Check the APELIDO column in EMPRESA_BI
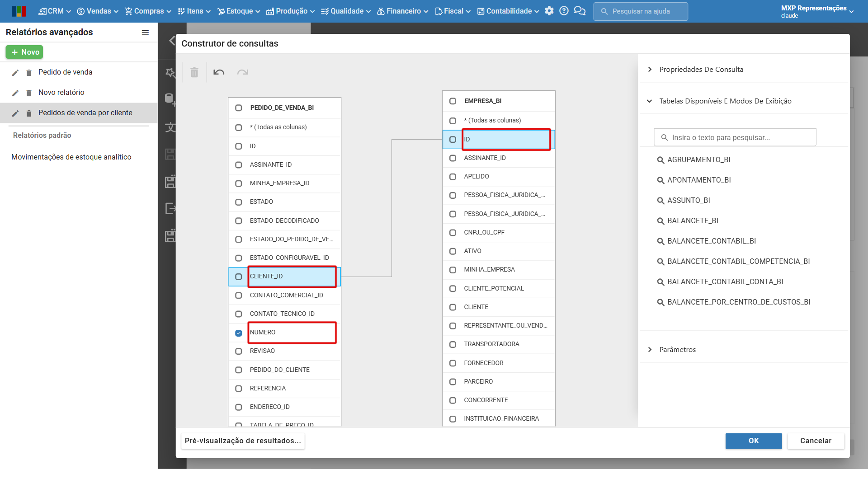868x488 pixels. coord(453,177)
